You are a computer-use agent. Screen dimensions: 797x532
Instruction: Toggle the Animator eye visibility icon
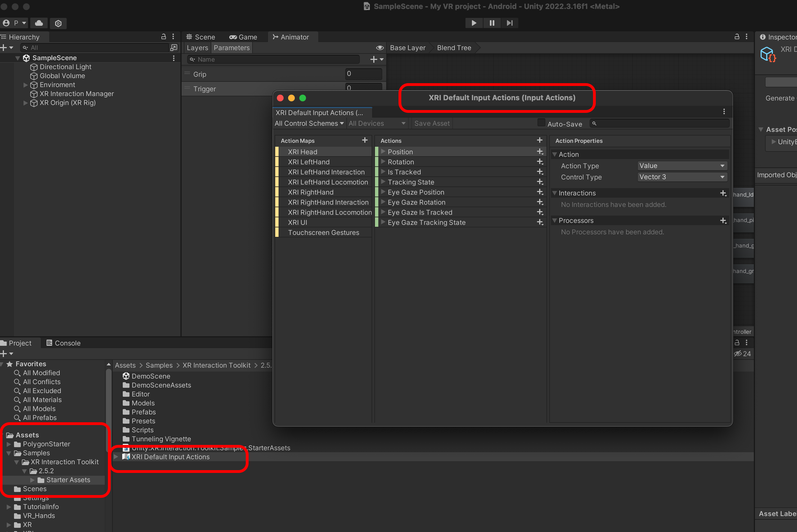tap(380, 48)
